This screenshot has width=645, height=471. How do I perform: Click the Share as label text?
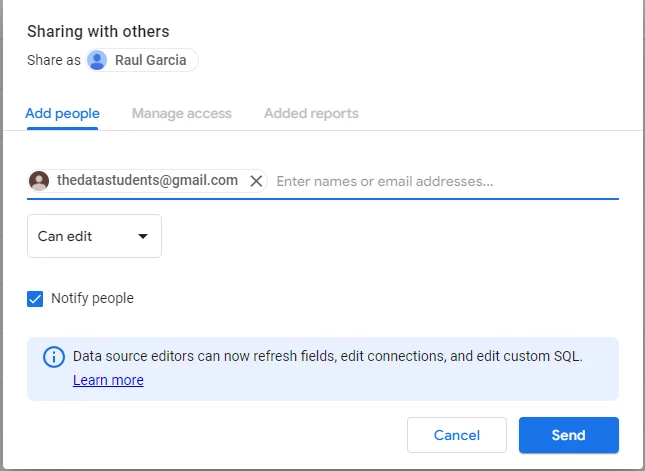point(54,60)
